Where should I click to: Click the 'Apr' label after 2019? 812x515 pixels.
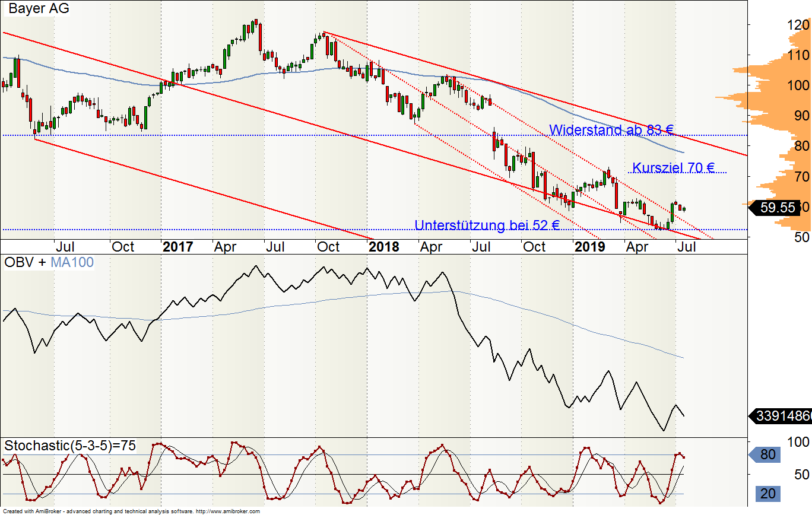636,246
